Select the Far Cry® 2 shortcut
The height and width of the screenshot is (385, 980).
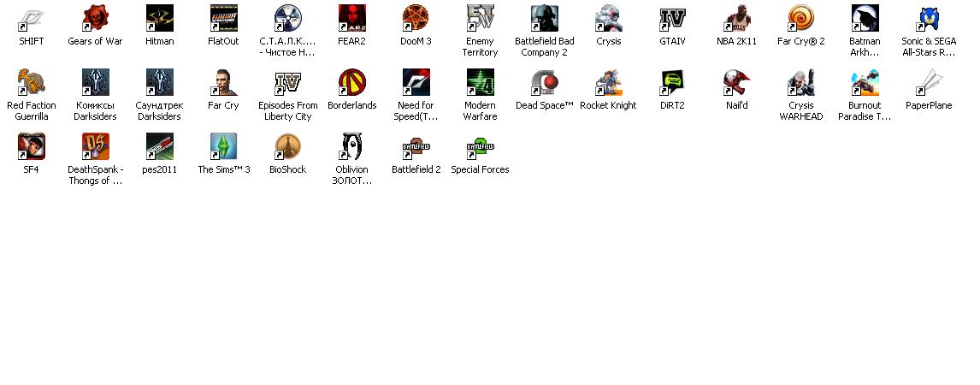point(800,18)
